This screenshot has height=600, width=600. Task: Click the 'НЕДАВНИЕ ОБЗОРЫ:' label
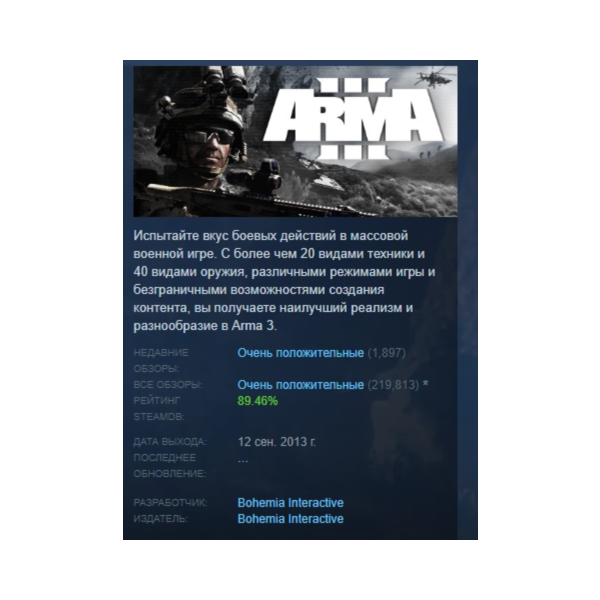[x=161, y=360]
